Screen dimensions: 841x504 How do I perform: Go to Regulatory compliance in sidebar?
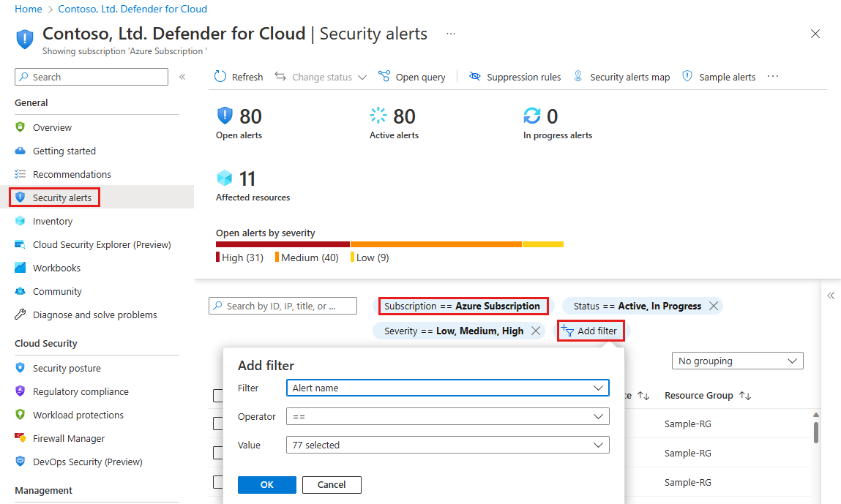tap(81, 391)
